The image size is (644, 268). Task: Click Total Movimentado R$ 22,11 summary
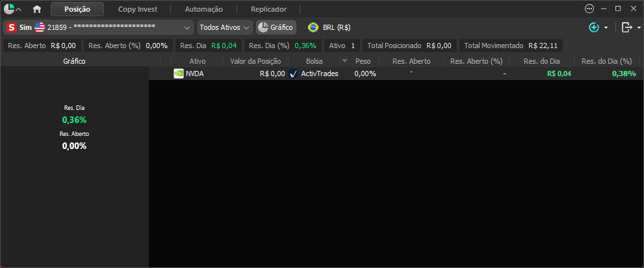(511, 46)
